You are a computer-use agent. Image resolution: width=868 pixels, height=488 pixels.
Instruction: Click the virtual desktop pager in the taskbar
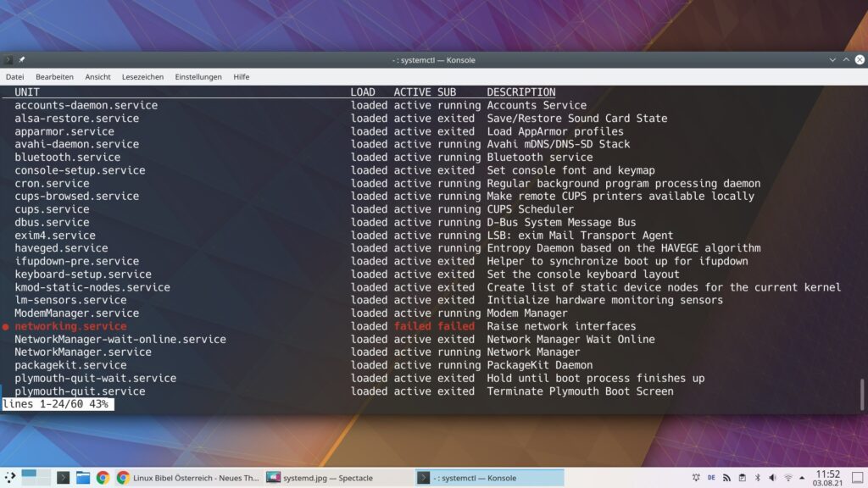36,477
